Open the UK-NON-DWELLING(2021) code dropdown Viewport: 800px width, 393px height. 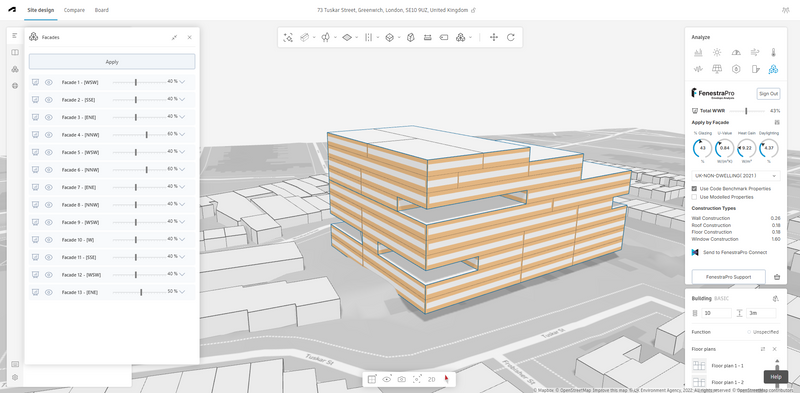pyautogui.click(x=736, y=176)
